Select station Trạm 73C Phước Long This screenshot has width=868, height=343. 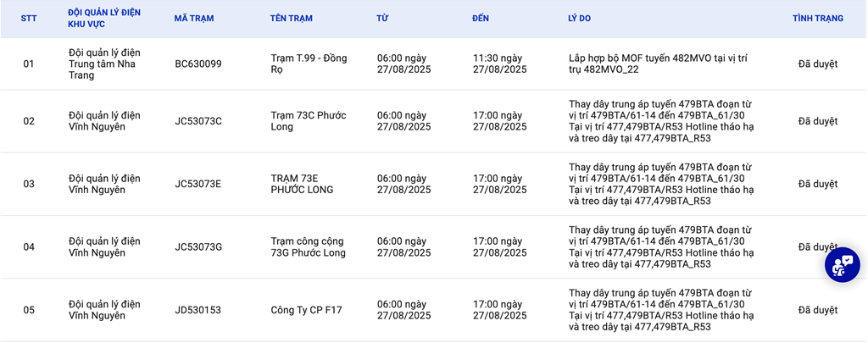point(309,121)
